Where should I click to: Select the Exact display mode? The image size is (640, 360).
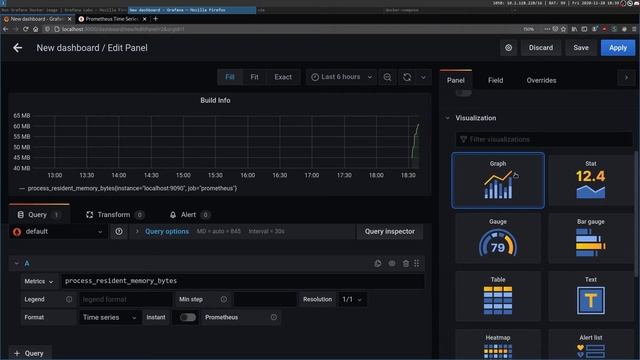(283, 77)
